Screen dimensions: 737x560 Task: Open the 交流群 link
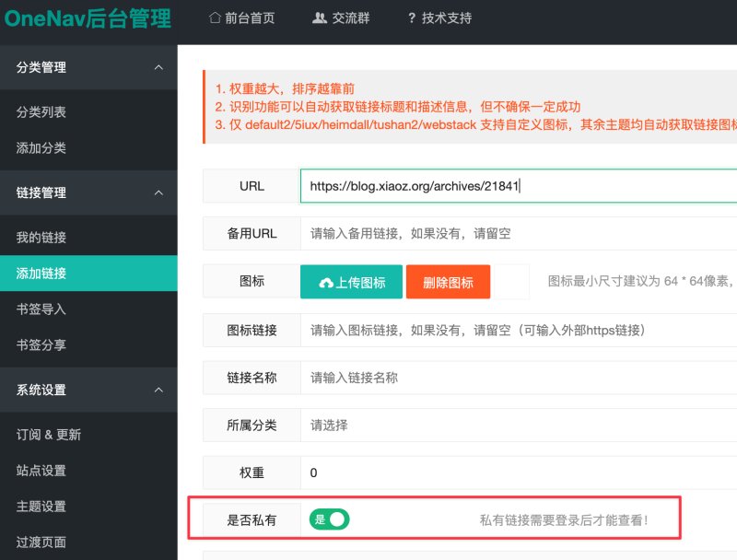pos(341,17)
